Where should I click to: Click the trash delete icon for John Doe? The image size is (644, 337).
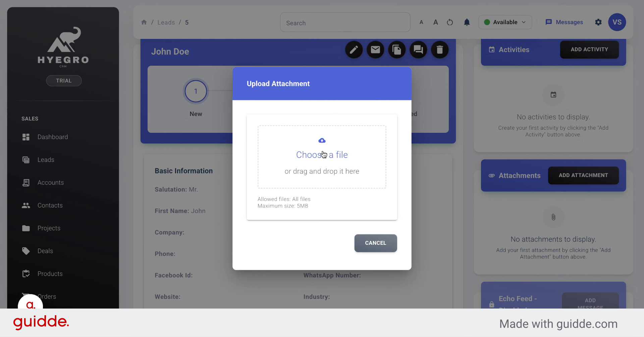click(440, 50)
